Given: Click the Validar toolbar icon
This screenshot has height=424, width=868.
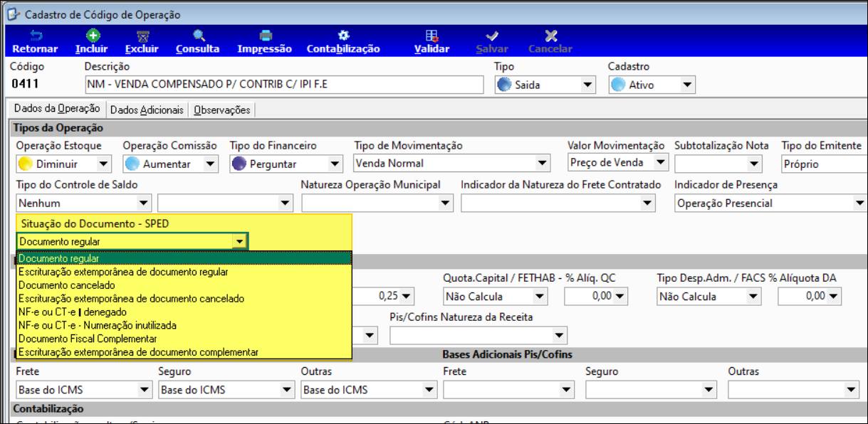Looking at the screenshot, I should click(432, 36).
